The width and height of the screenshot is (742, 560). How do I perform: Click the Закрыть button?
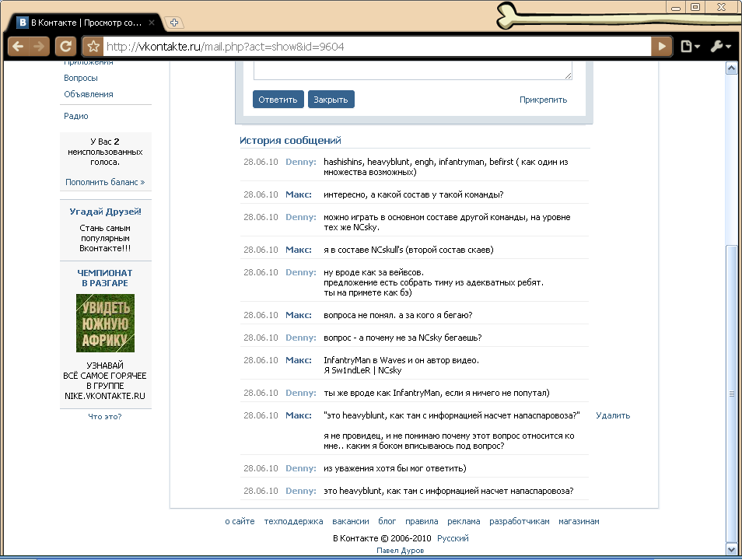pos(331,100)
